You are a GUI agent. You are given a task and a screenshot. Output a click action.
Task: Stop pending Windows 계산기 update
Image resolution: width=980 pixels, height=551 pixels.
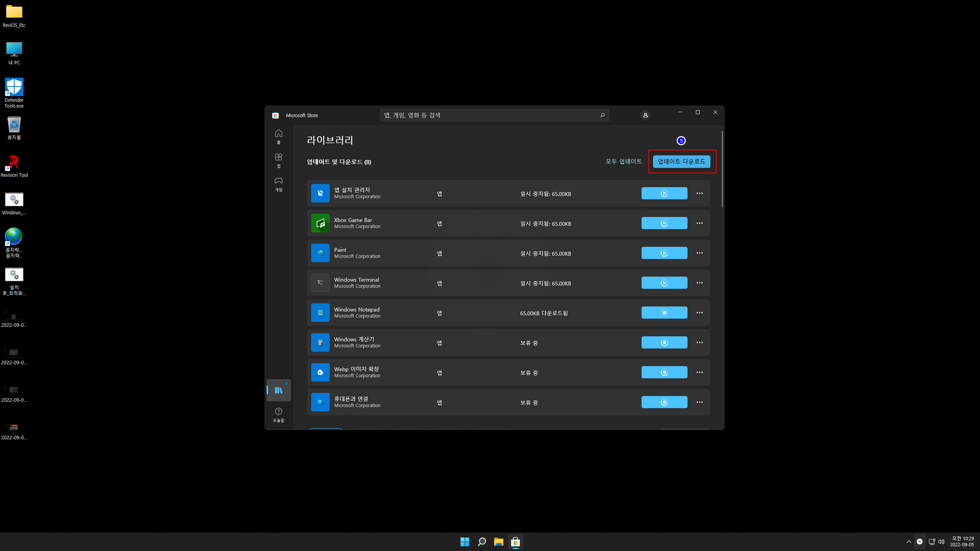[664, 343]
